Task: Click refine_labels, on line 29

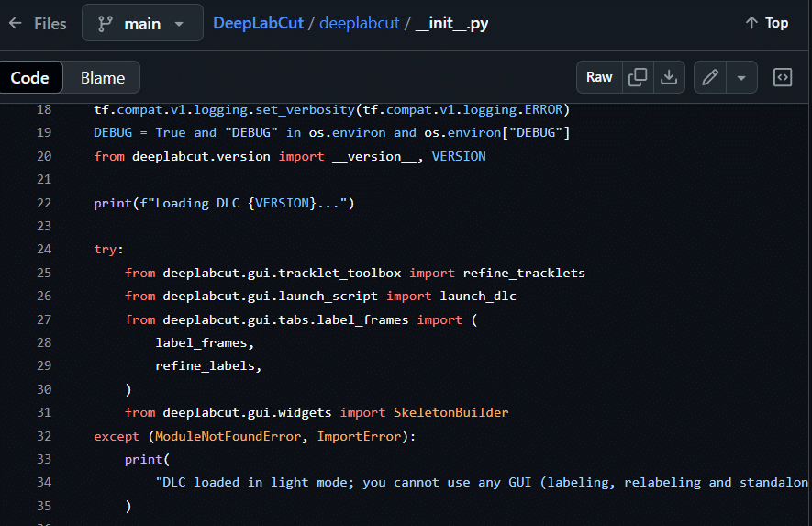Action: point(208,366)
